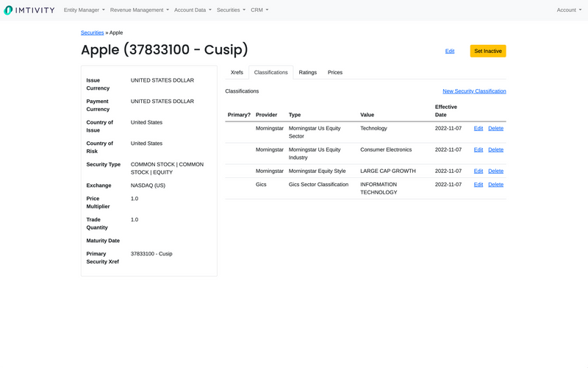Click New Security Classification link
The width and height of the screenshot is (588, 368).
click(474, 91)
